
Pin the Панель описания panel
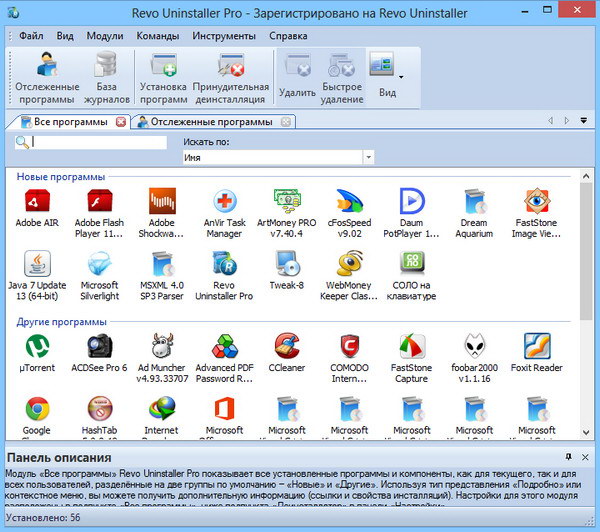point(569,457)
